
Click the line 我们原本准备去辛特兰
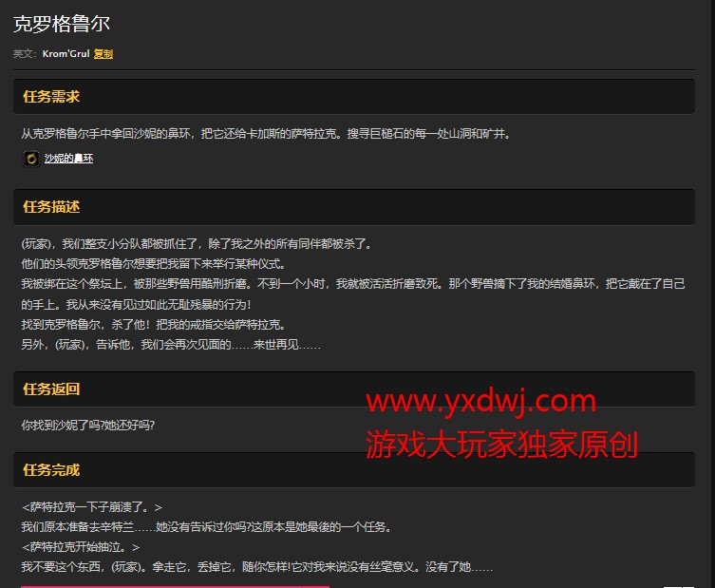pyautogui.click(x=206, y=527)
